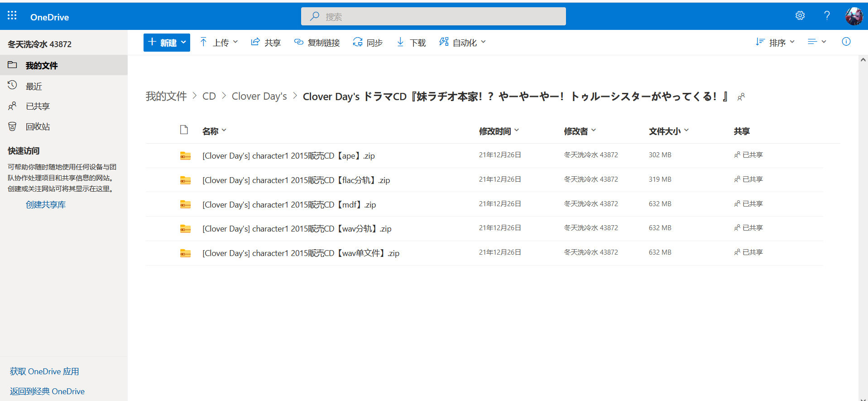Screen dimensions: 868x401
Task: Open Recycle bin (回收站) in sidebar
Action: [38, 127]
